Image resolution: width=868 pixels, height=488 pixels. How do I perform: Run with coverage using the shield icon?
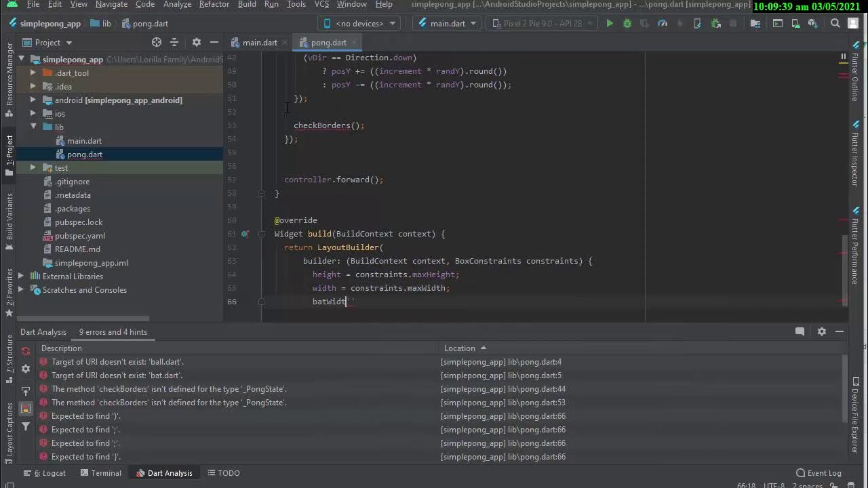coord(645,23)
